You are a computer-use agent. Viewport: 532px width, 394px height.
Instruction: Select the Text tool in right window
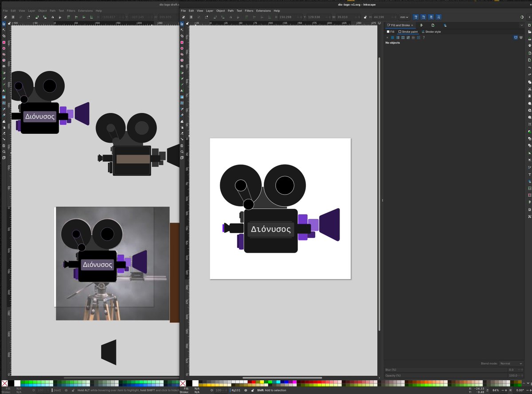(x=183, y=90)
